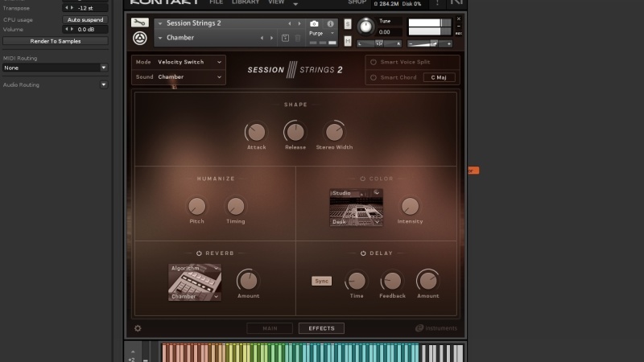Expand the Audio Routing dropdown
Image resolution: width=644 pixels, height=362 pixels.
[x=104, y=84]
